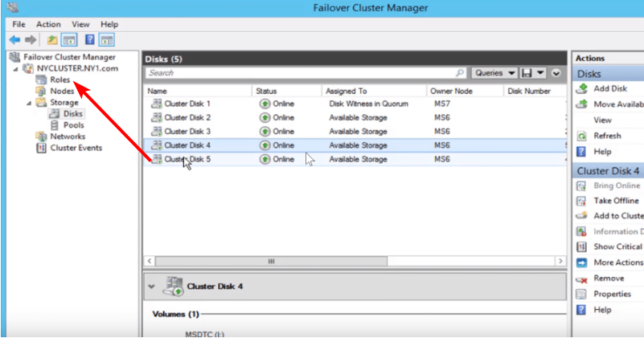Collapse the NYCLUSTER.NY1.com tree node

(x=15, y=69)
